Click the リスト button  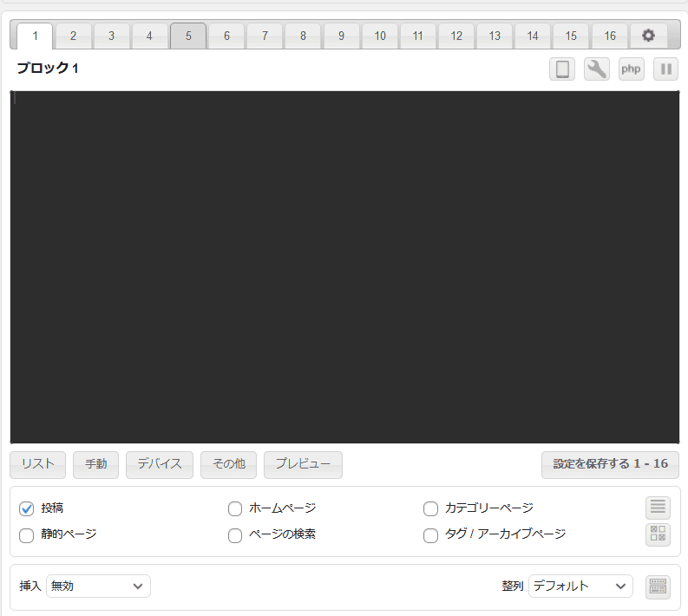click(38, 464)
